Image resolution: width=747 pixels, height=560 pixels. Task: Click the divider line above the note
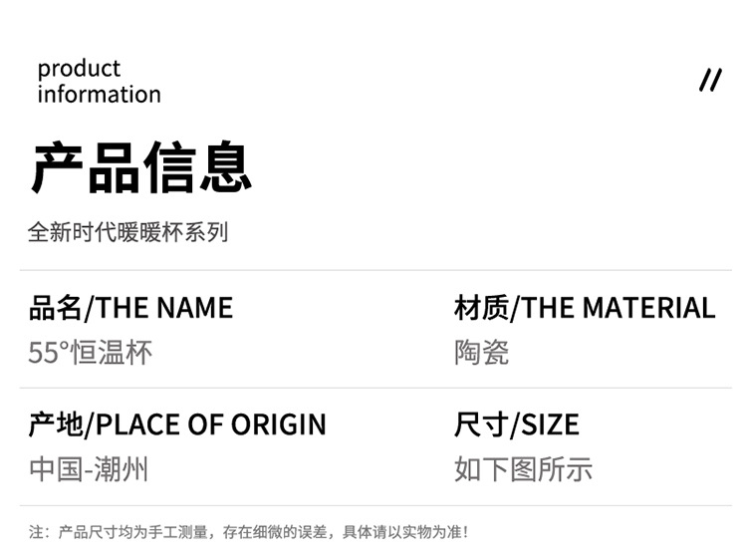coord(375,505)
